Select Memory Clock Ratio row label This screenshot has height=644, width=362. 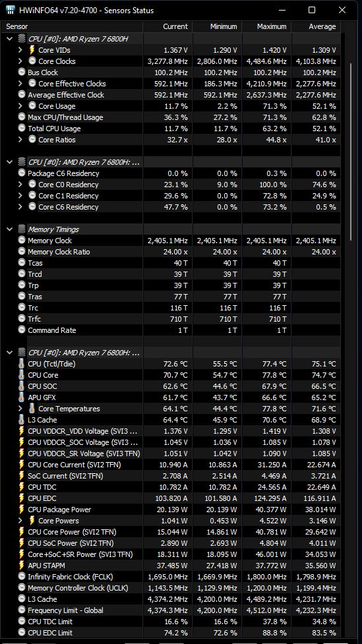(59, 252)
